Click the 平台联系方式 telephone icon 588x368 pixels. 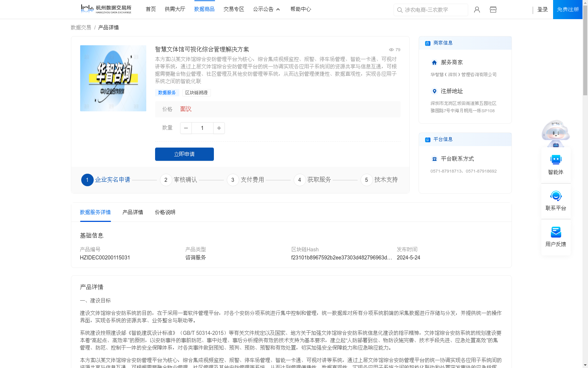coord(434,159)
